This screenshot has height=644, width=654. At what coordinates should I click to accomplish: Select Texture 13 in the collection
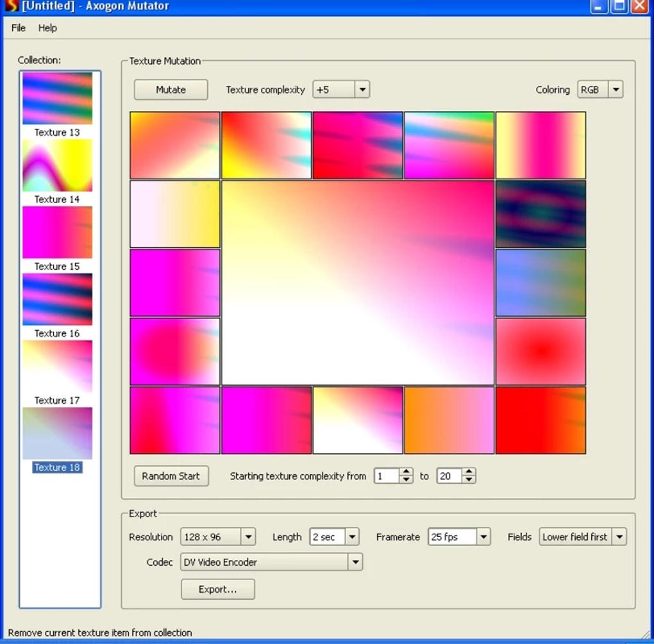[x=57, y=97]
